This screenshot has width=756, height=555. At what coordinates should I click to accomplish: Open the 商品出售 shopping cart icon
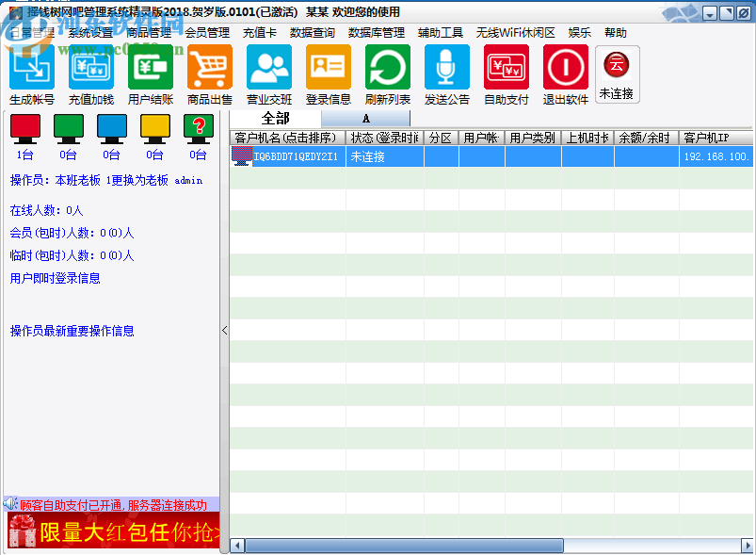[x=210, y=67]
